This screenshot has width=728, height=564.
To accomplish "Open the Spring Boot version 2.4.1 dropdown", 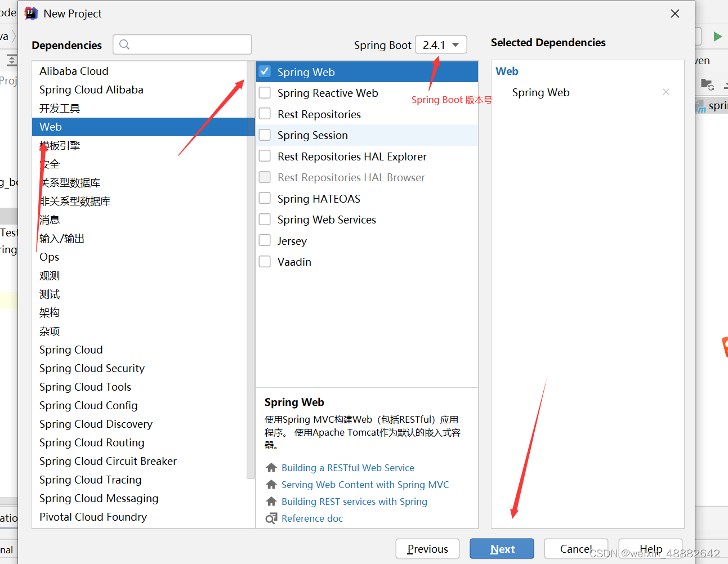I will (441, 44).
